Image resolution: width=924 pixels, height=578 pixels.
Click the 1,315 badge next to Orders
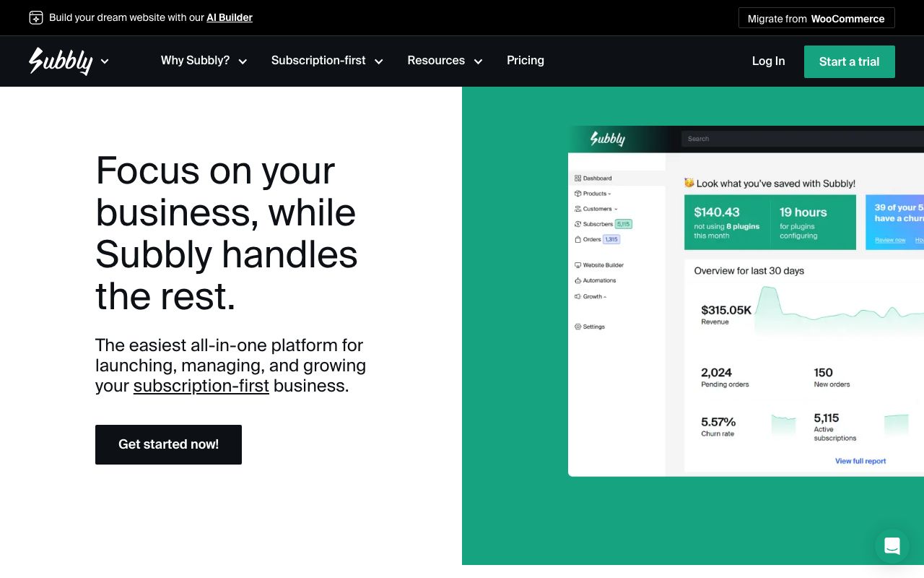click(611, 239)
